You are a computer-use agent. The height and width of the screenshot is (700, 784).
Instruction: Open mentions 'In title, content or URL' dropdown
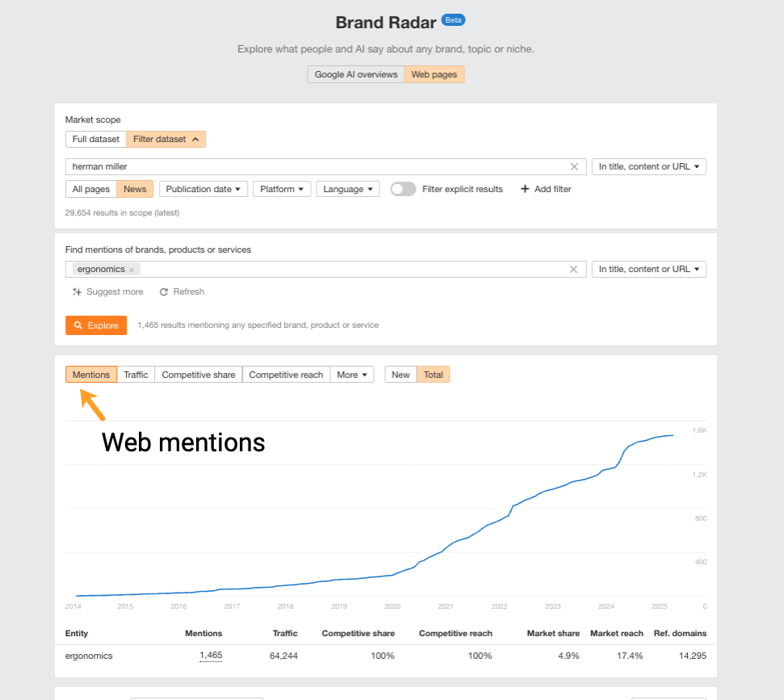point(649,269)
